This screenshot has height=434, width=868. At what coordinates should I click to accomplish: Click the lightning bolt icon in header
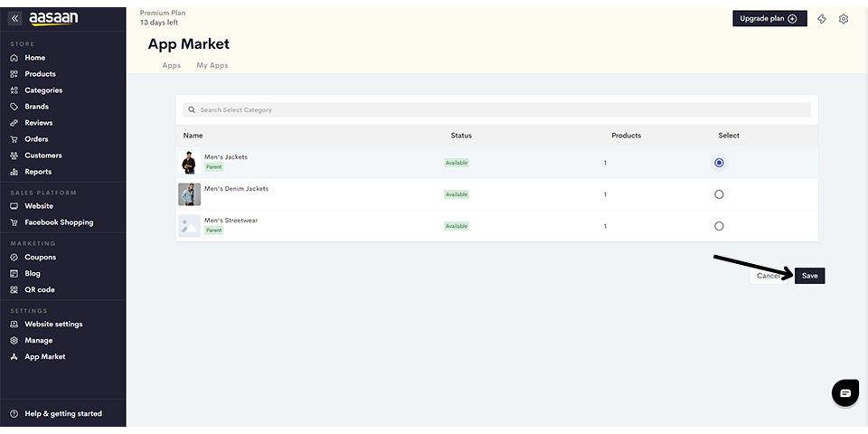(x=822, y=19)
